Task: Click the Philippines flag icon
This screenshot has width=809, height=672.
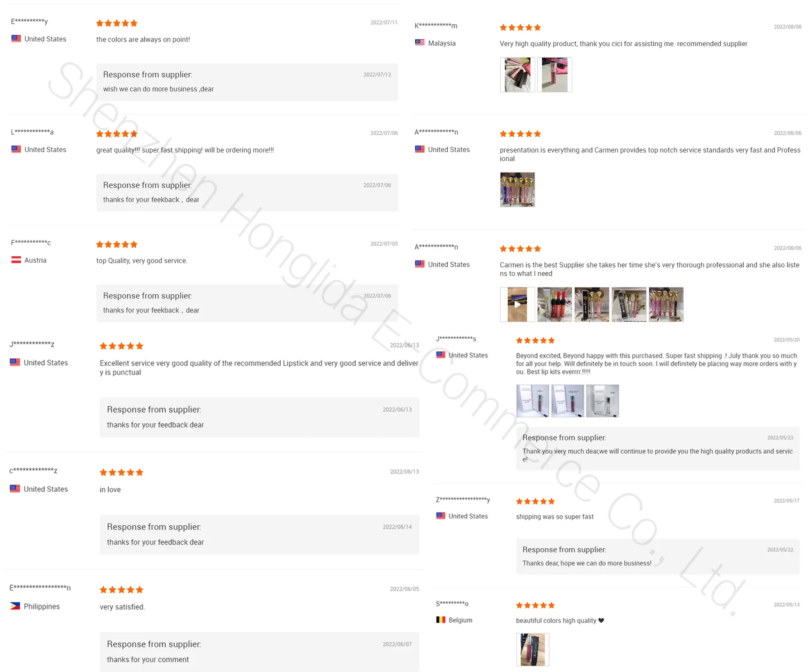Action: [15, 606]
